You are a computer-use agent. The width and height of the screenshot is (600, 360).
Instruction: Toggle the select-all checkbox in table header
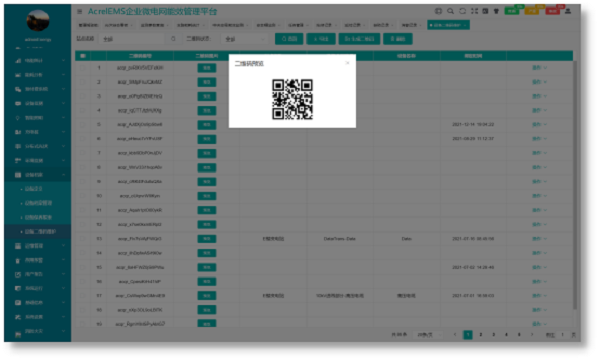[x=83, y=56]
